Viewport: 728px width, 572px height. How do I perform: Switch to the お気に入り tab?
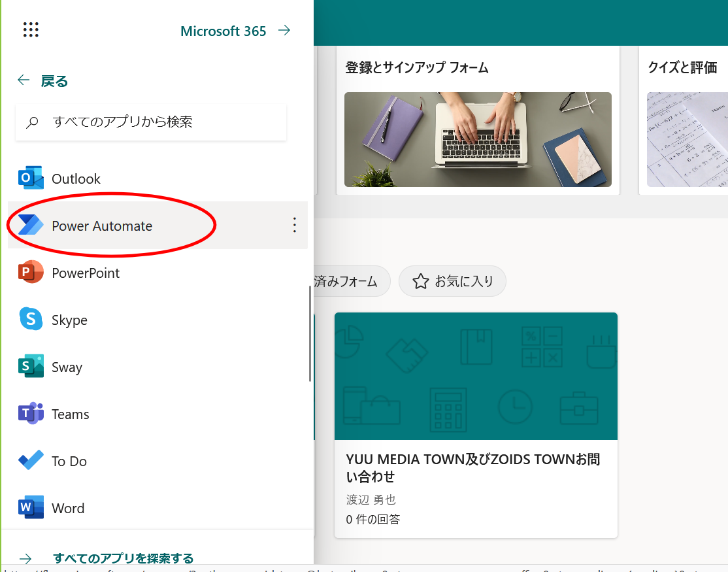(452, 281)
